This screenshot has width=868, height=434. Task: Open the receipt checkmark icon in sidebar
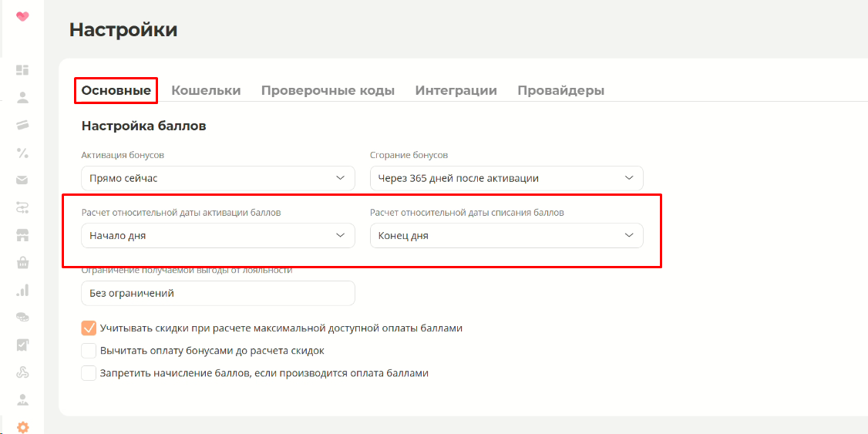pos(22,345)
